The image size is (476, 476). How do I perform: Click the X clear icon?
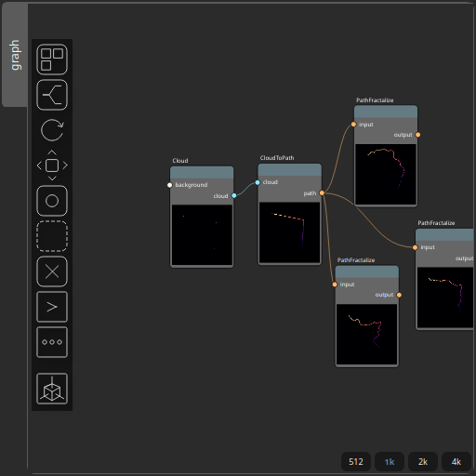[x=52, y=271]
